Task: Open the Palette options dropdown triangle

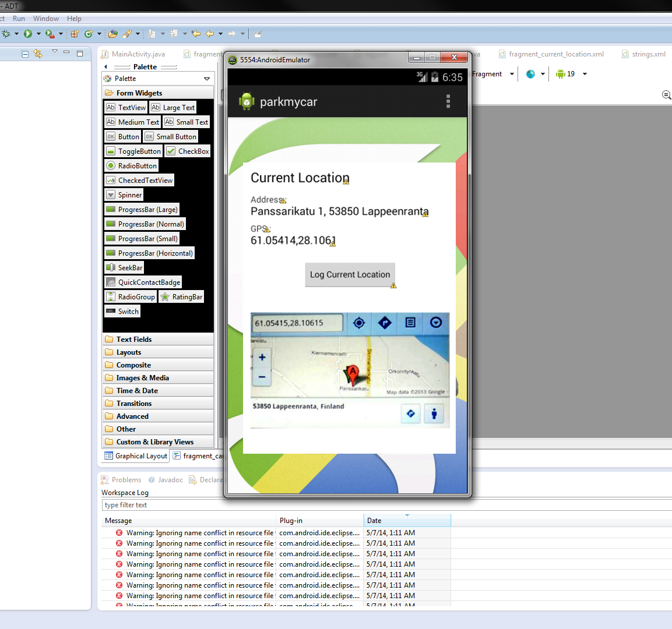Action: pyautogui.click(x=207, y=79)
